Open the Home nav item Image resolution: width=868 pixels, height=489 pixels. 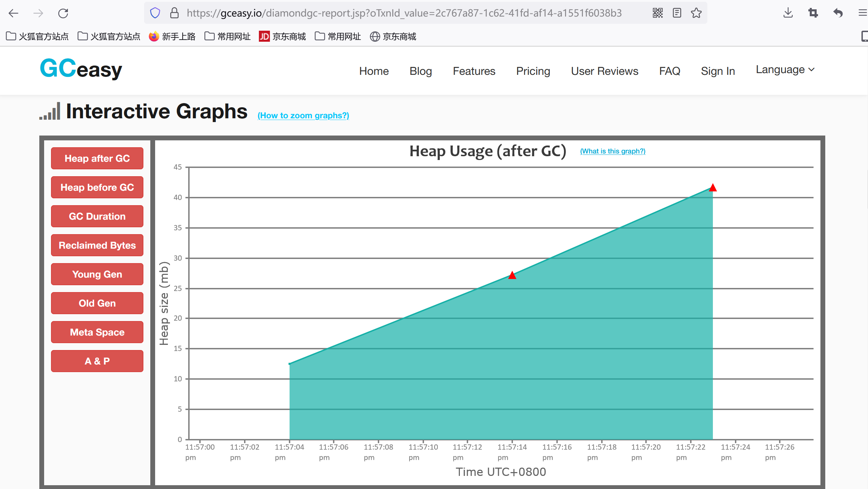[x=374, y=71]
